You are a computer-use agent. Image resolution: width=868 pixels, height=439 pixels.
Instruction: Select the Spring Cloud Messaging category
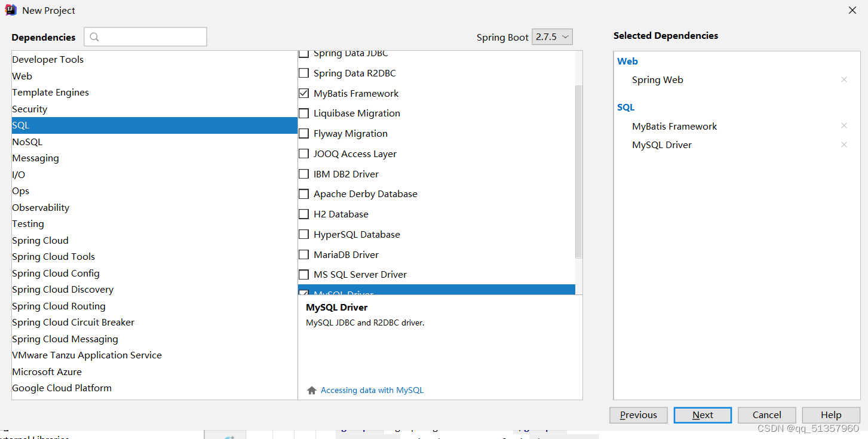point(154,339)
